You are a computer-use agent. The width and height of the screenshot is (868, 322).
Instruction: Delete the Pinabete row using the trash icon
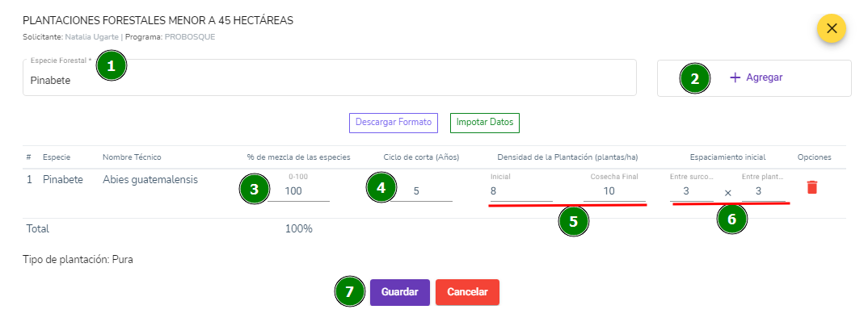point(811,187)
